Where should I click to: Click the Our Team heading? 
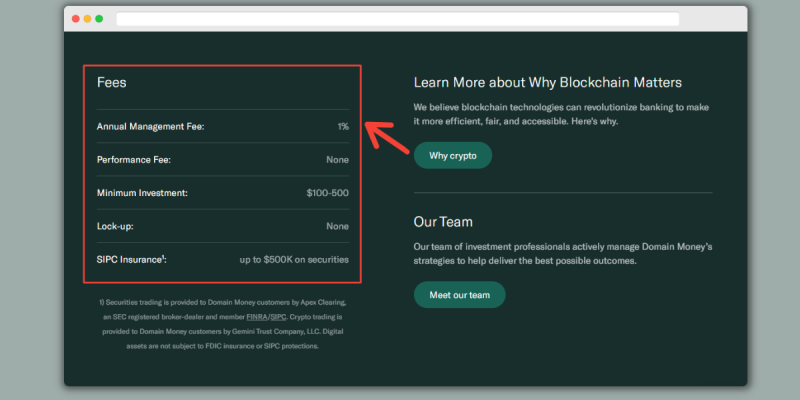click(x=443, y=222)
